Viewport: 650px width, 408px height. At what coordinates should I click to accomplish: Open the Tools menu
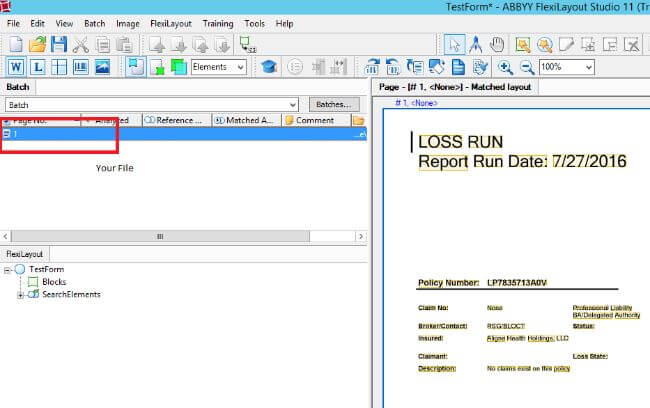tap(255, 24)
